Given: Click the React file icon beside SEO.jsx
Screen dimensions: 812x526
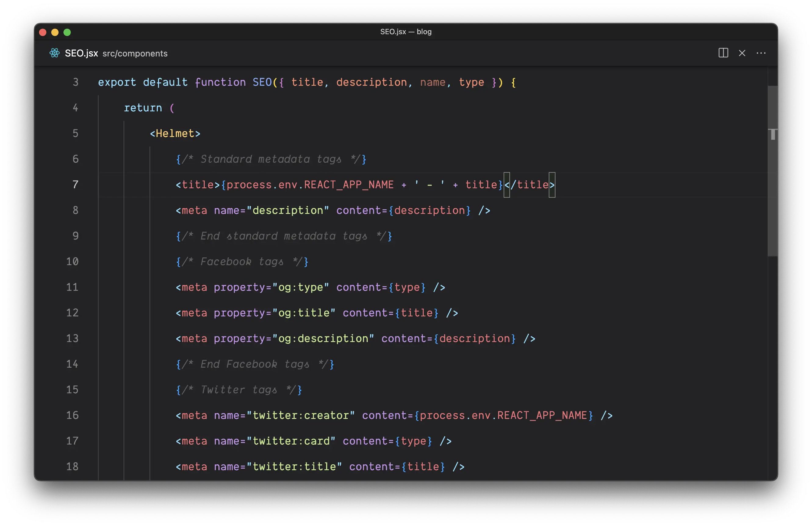Looking at the screenshot, I should pos(55,53).
